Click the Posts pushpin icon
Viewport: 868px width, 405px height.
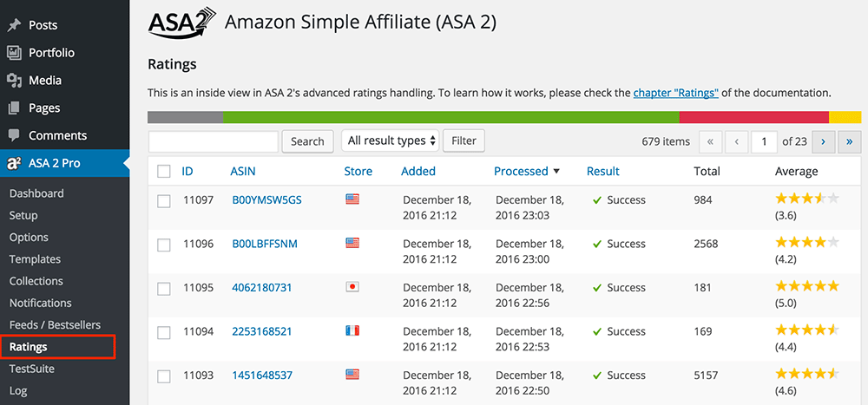click(x=14, y=25)
